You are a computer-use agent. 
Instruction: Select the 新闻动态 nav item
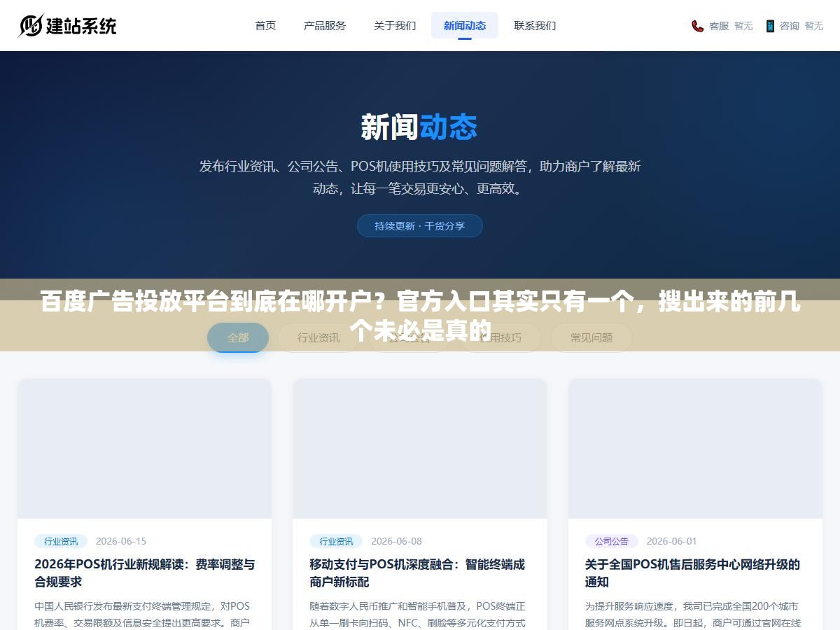point(465,25)
